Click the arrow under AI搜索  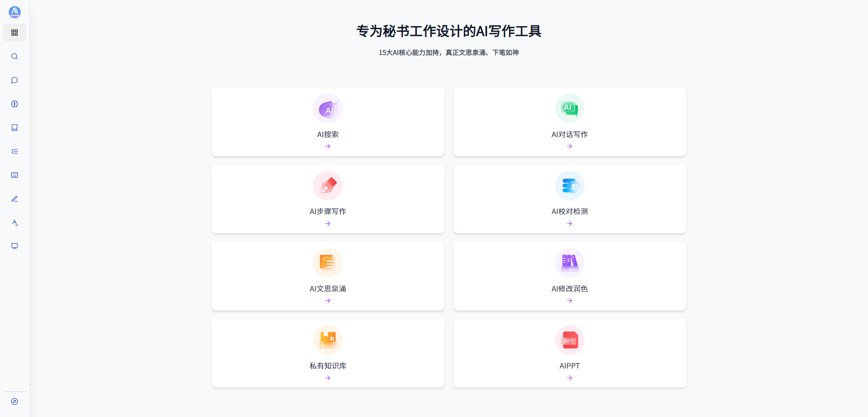pos(328,146)
